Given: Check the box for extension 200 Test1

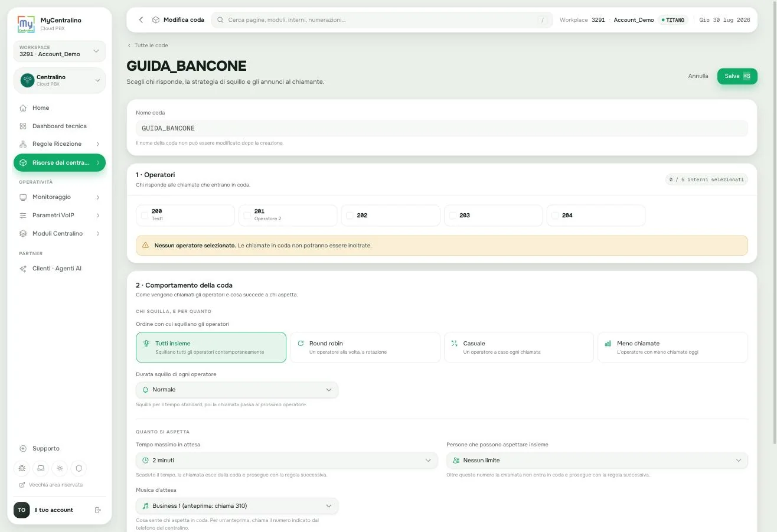Looking at the screenshot, I should click(145, 216).
